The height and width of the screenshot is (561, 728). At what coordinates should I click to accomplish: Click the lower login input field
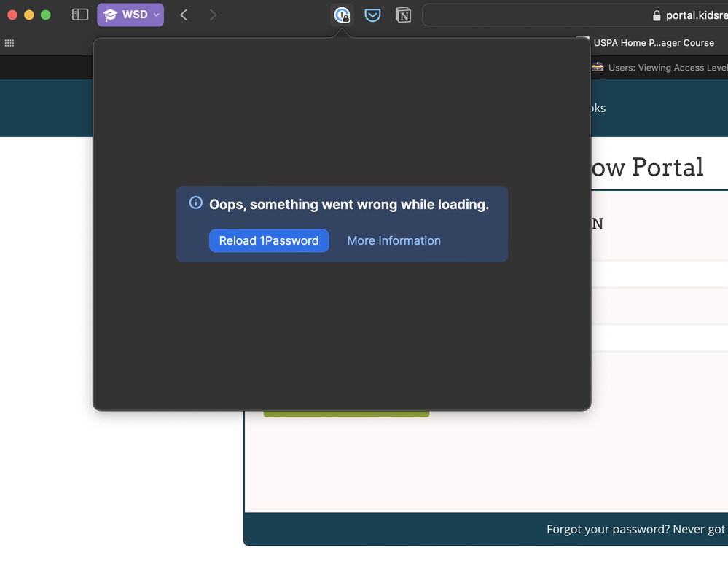tap(659, 338)
